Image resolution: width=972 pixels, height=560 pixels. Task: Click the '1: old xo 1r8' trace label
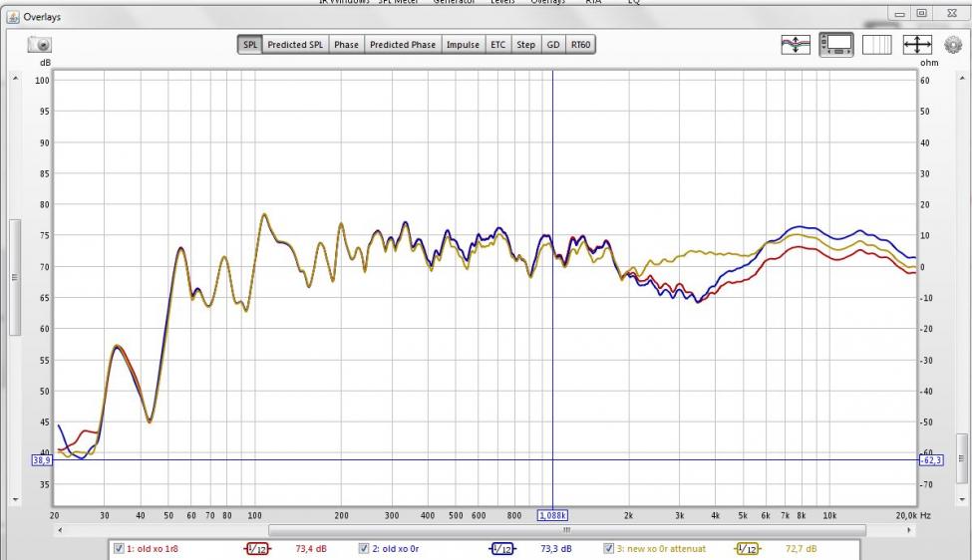click(x=153, y=549)
